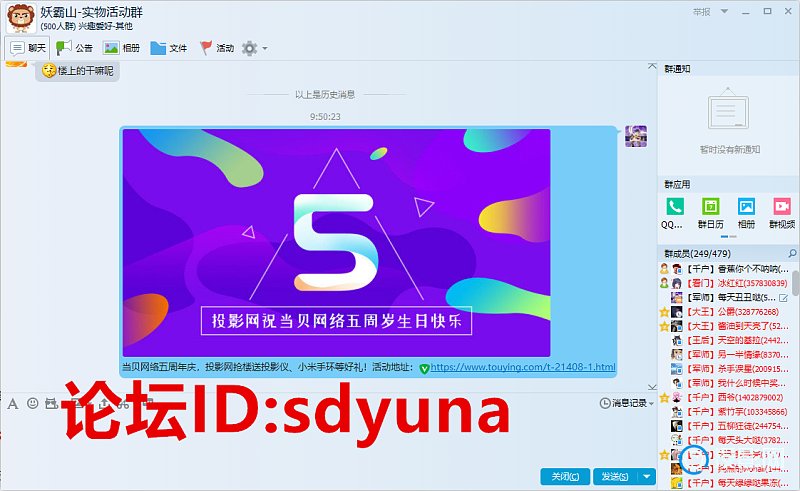
Task: Click the group avatar lion icon
Action: pyautogui.click(x=21, y=17)
